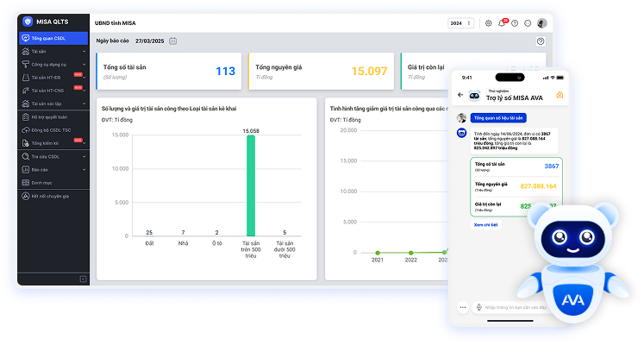
Task: Click the Tài sản HT-ĐB icon
Action: click(26, 78)
